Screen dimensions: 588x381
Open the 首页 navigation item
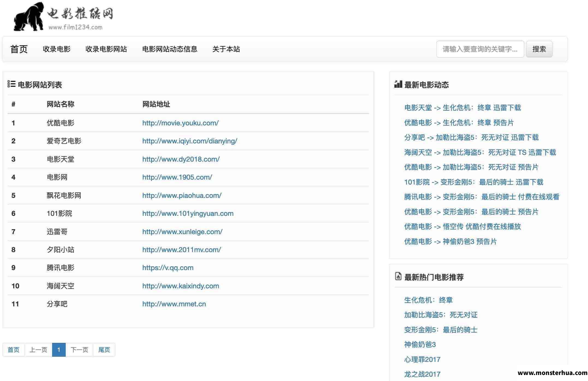(x=19, y=49)
